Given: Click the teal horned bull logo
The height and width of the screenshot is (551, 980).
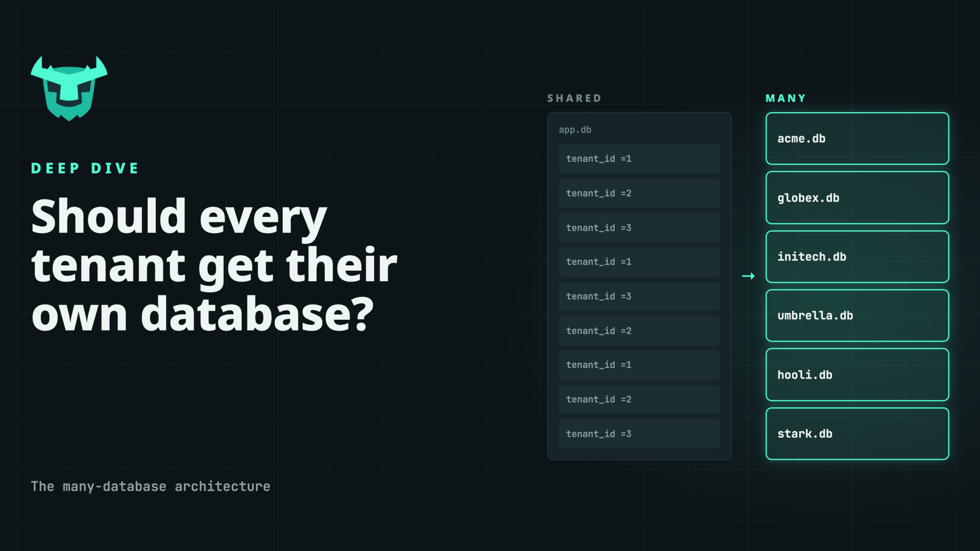Looking at the screenshot, I should 69,88.
